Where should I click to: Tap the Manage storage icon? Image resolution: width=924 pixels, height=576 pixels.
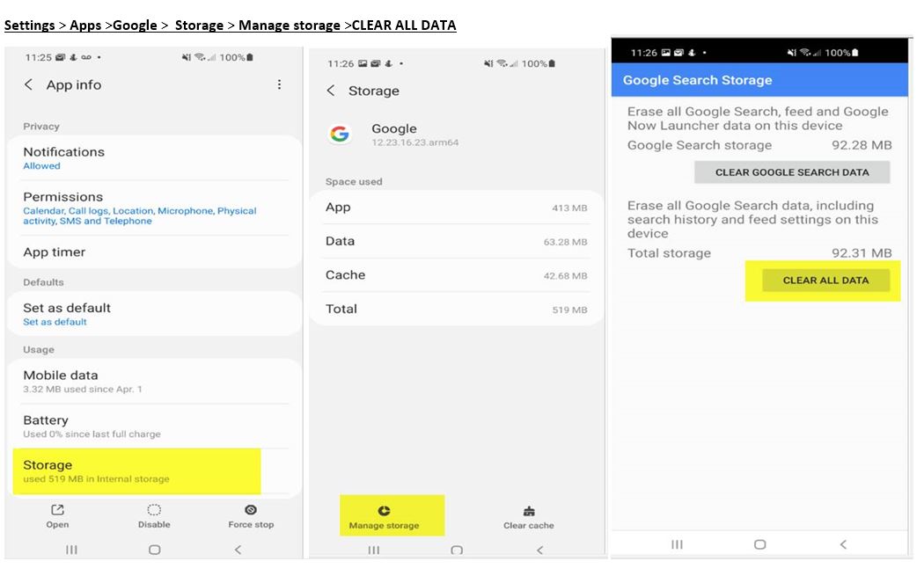pos(384,512)
